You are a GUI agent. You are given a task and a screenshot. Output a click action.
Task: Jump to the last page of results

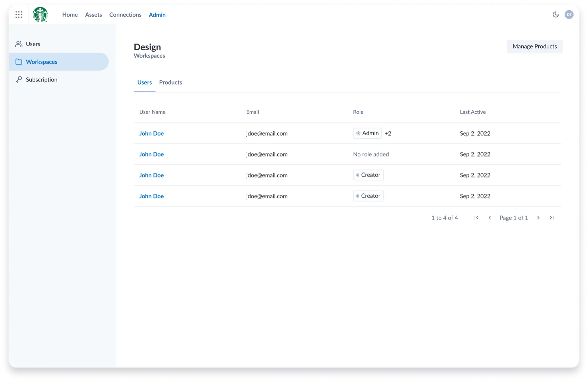(x=552, y=218)
